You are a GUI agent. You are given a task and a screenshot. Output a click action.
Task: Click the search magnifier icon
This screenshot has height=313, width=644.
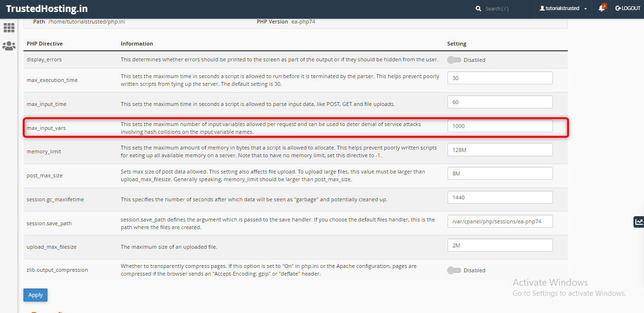coord(478,9)
